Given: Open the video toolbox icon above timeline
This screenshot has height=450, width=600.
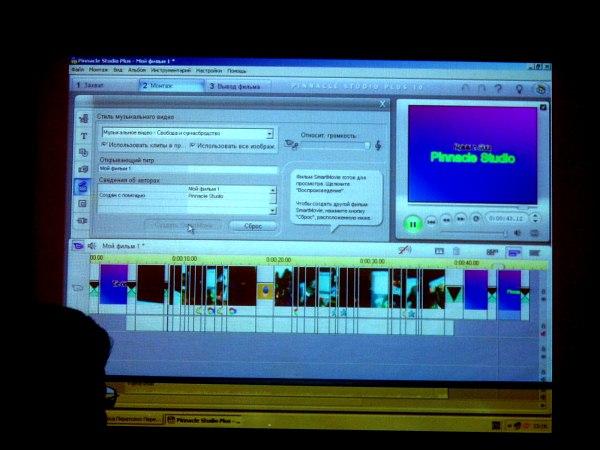Looking at the screenshot, I should (x=78, y=245).
